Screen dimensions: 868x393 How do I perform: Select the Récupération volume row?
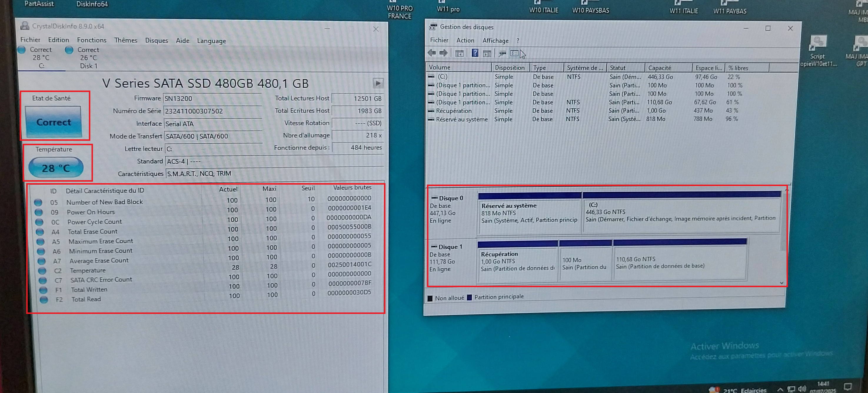(453, 111)
